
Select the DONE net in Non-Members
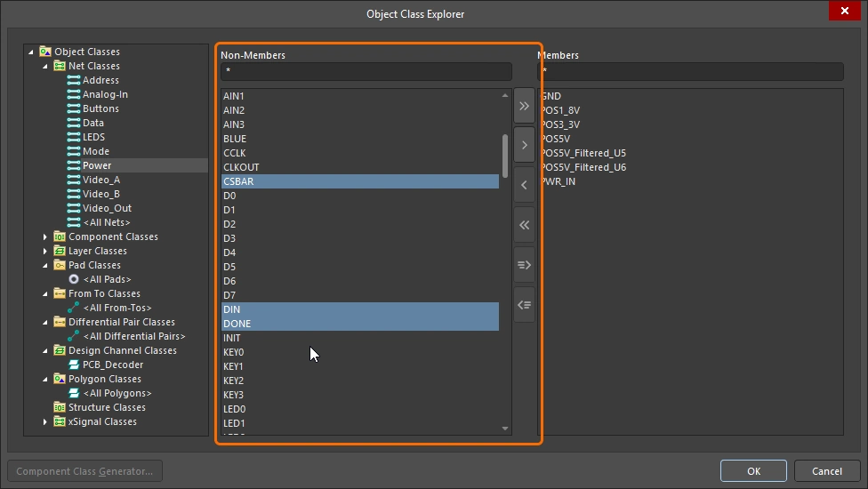[x=360, y=324]
